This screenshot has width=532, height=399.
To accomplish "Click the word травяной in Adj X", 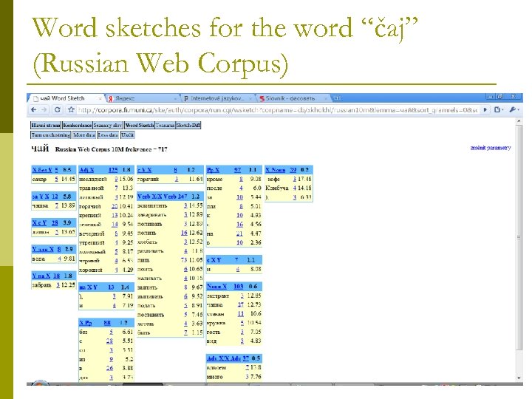I will tap(92, 188).
